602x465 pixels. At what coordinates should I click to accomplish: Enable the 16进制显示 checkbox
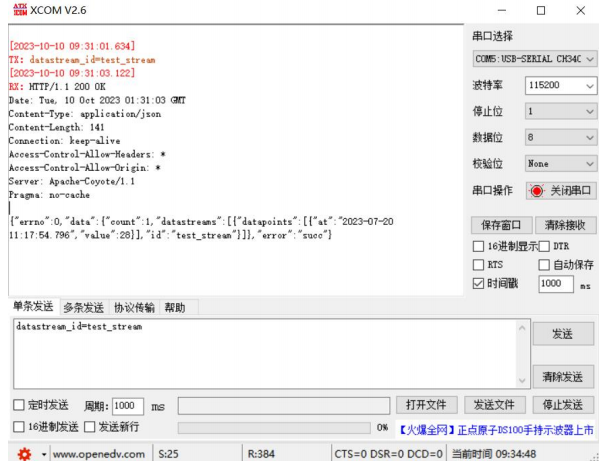click(479, 246)
